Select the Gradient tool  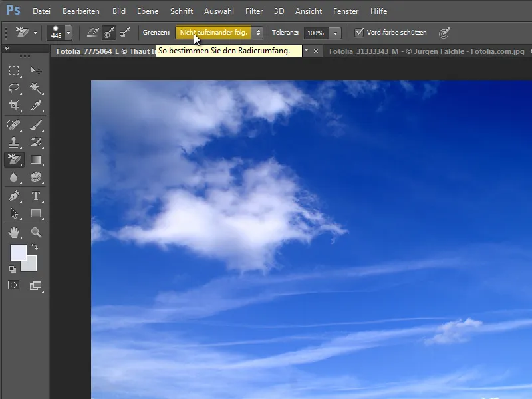coord(36,160)
